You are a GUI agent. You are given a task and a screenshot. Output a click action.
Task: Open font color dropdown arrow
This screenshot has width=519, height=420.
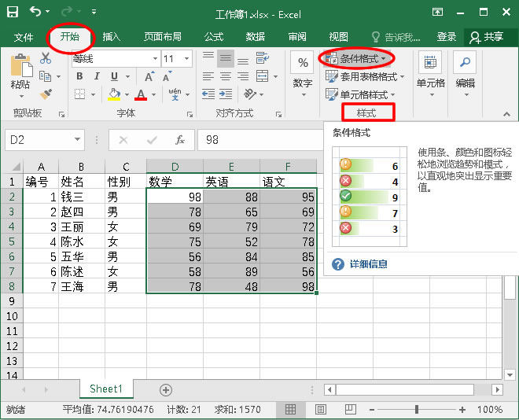pos(154,94)
